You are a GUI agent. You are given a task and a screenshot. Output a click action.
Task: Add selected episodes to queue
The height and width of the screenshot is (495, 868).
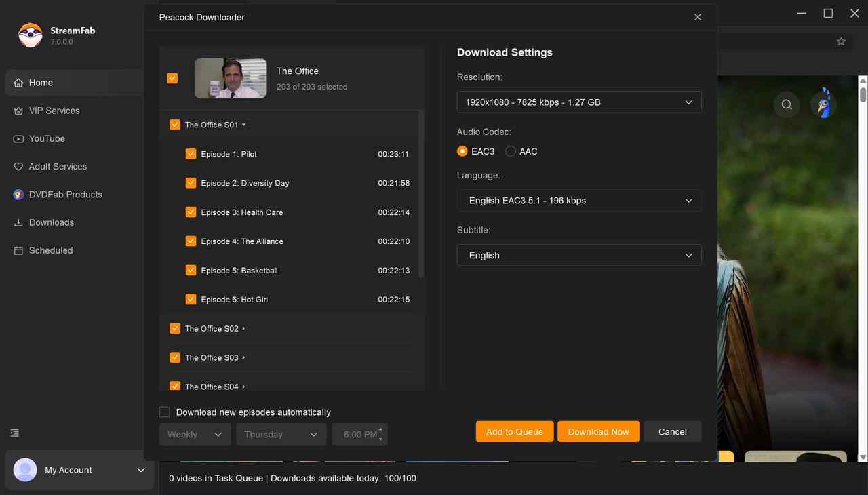(514, 431)
